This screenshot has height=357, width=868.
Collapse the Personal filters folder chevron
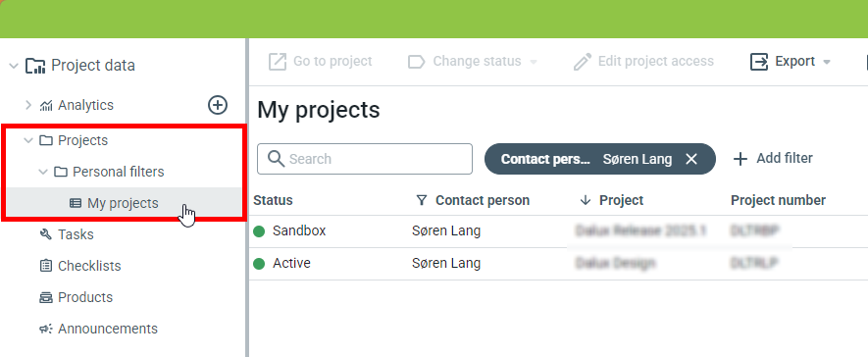pos(43,173)
